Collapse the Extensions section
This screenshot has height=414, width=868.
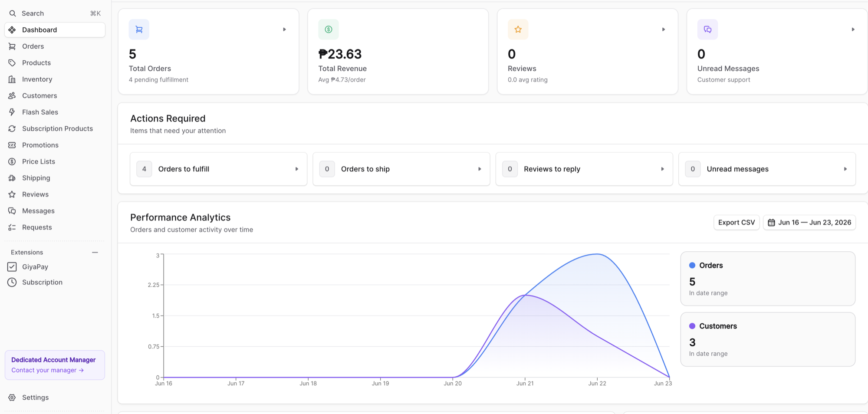coord(95,253)
